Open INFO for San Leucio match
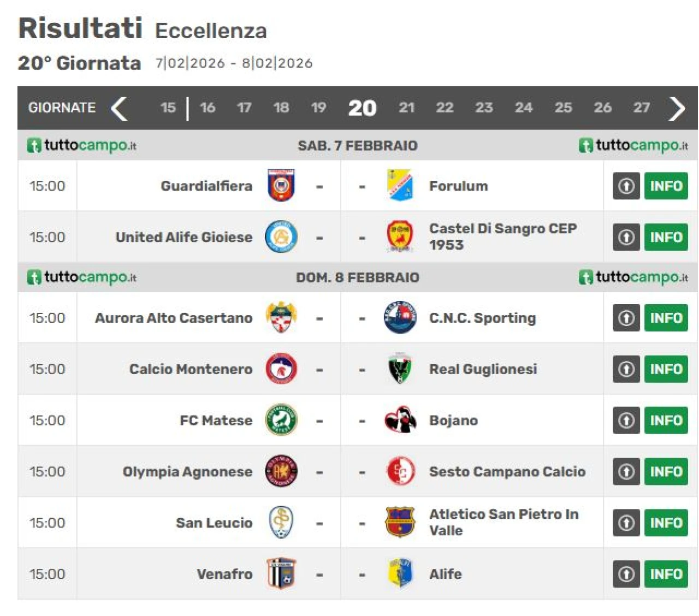The image size is (699, 616). (x=666, y=523)
